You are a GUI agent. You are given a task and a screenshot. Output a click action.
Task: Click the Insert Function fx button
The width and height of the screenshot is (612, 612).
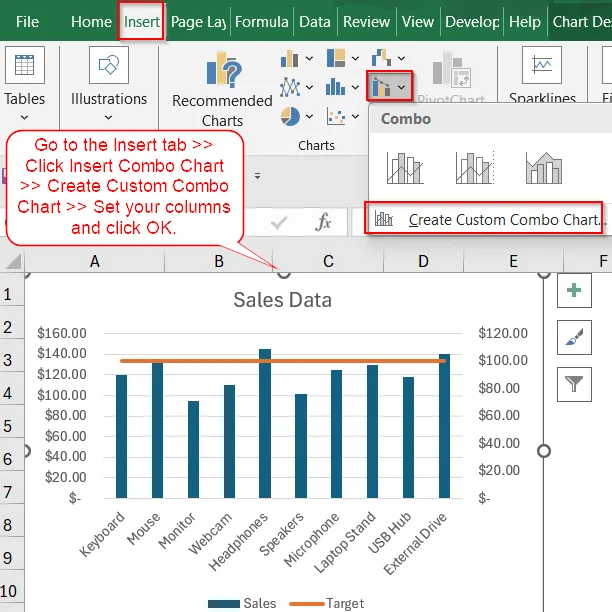tap(324, 222)
